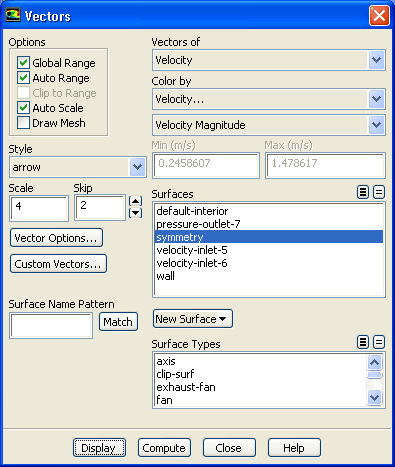Image resolution: width=395 pixels, height=467 pixels.
Task: Open the Velocity Magnitude dropdown
Action: tap(376, 125)
